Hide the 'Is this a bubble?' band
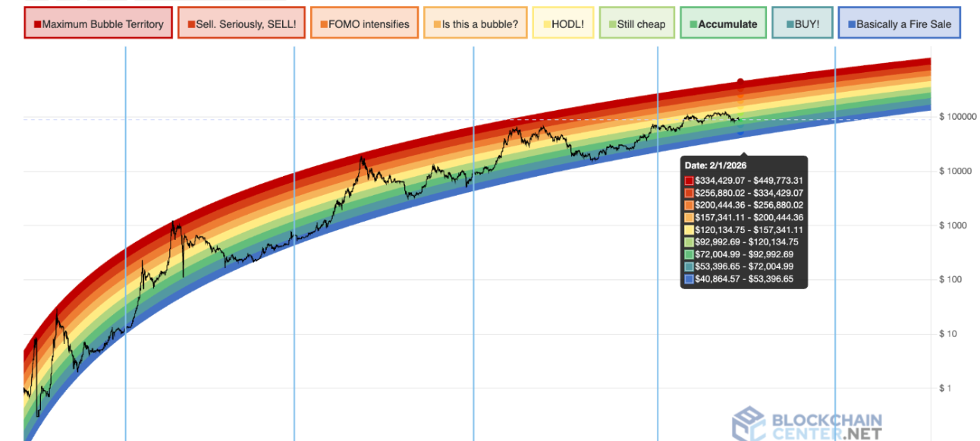Screen dimensions: 980x441 [476, 24]
